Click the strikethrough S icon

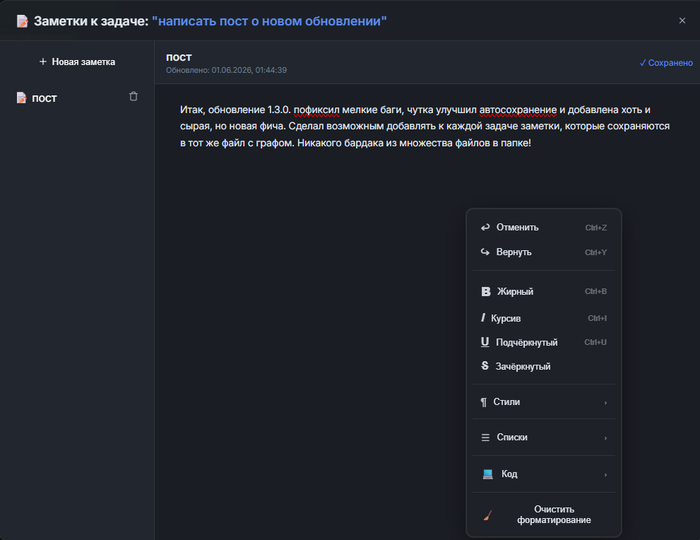[485, 366]
